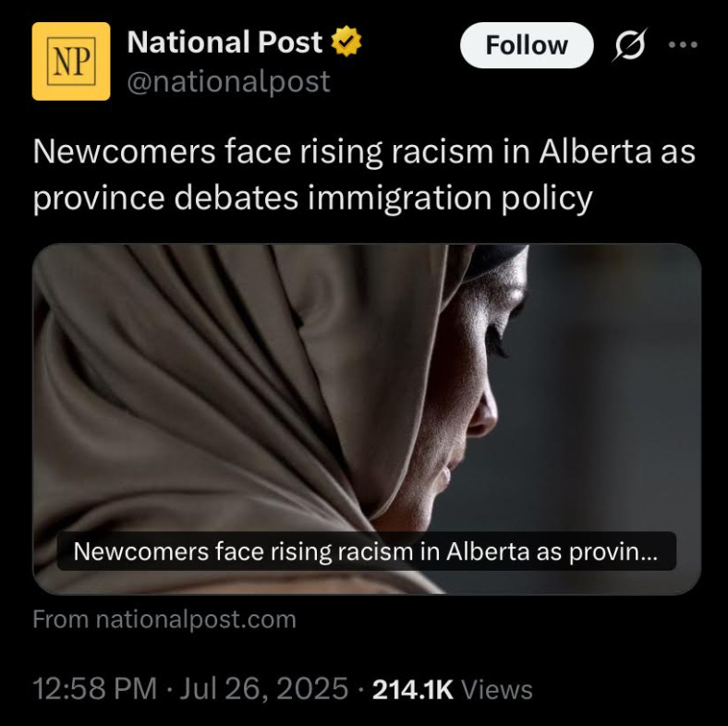Viewport: 728px width, 726px height.
Task: Open the 'From nationalpost.com' source link
Action: [x=164, y=619]
